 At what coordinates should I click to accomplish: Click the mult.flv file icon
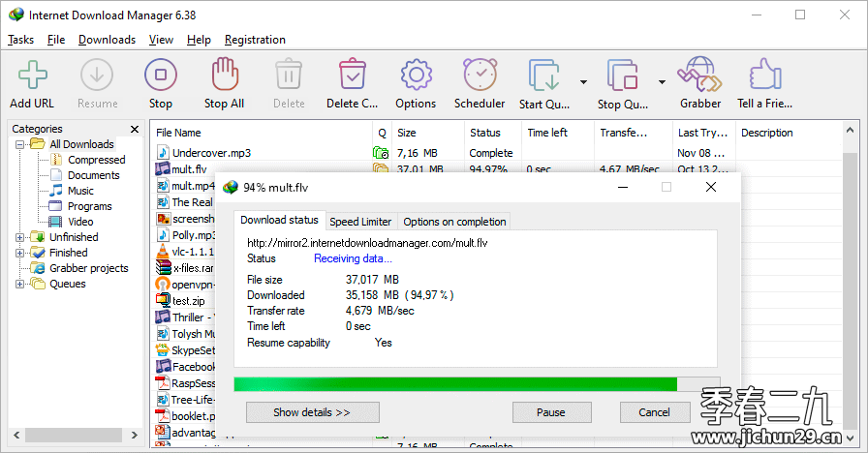pyautogui.click(x=163, y=168)
